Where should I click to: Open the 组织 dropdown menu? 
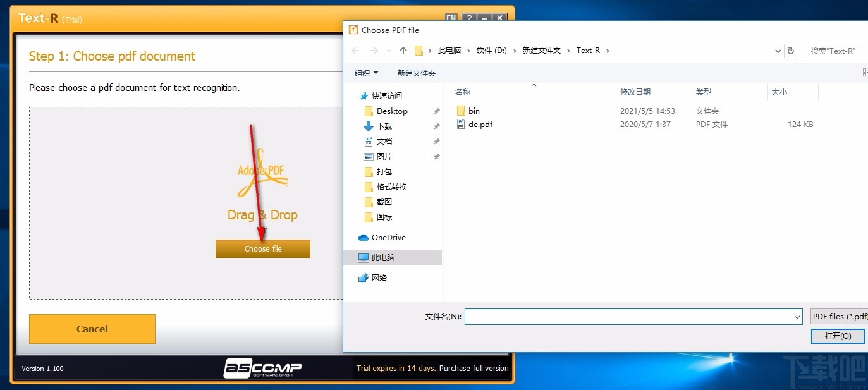pyautogui.click(x=367, y=73)
